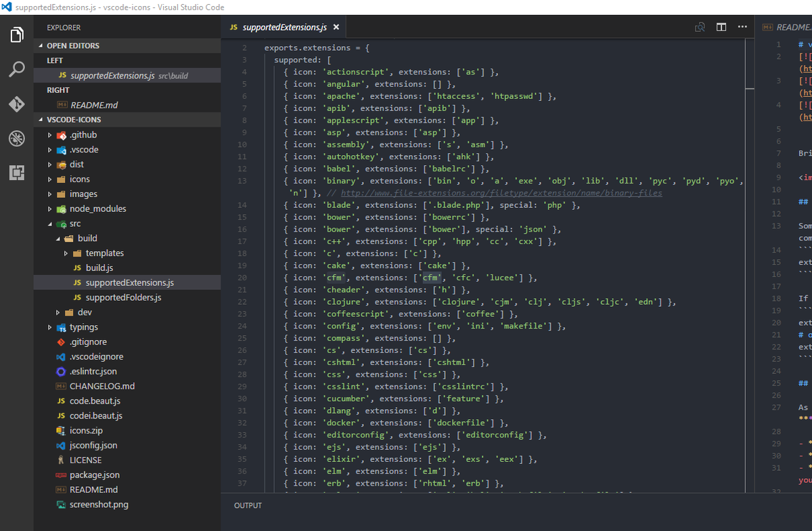This screenshot has height=531, width=812.
Task: Switch to the README tab in right editor
Action: (786, 27)
